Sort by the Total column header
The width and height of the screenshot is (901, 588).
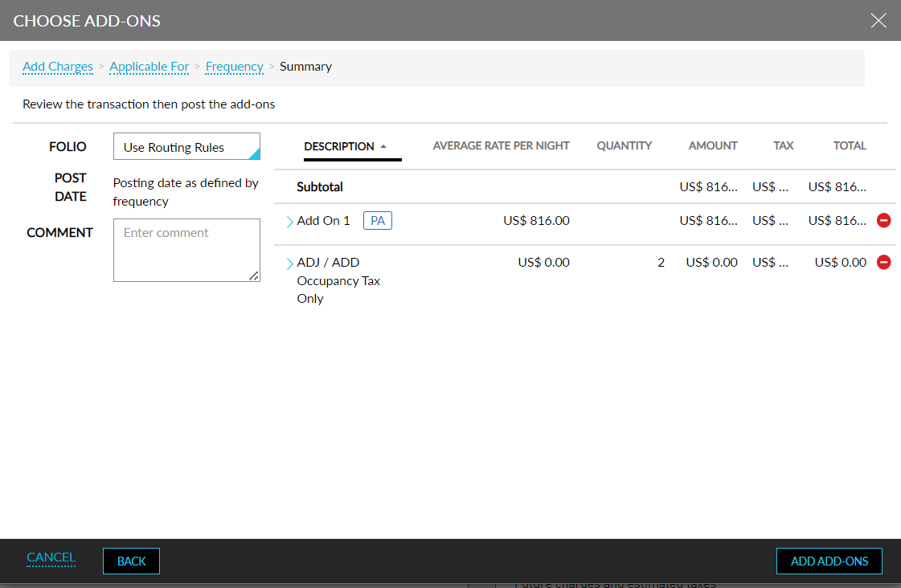(850, 146)
